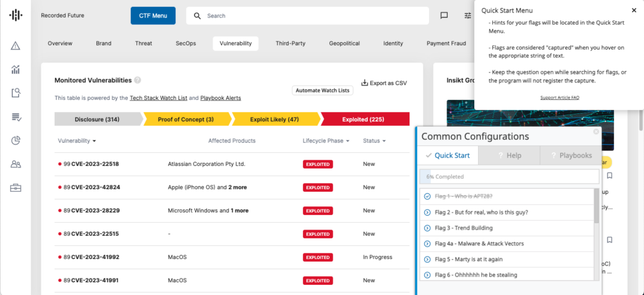
Task: Click the 6% Completed progress bar
Action: point(508,177)
